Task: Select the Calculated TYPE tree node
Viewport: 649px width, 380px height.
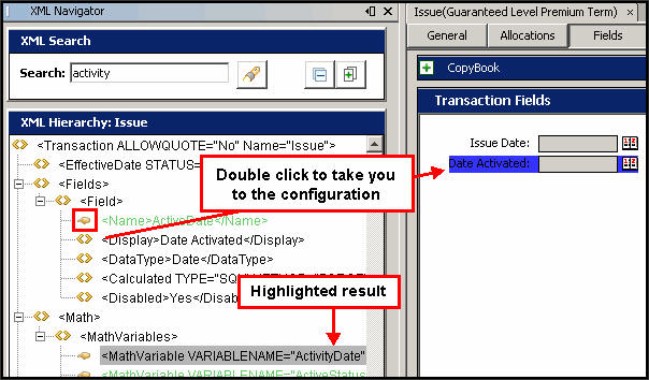Action: pyautogui.click(x=170, y=279)
